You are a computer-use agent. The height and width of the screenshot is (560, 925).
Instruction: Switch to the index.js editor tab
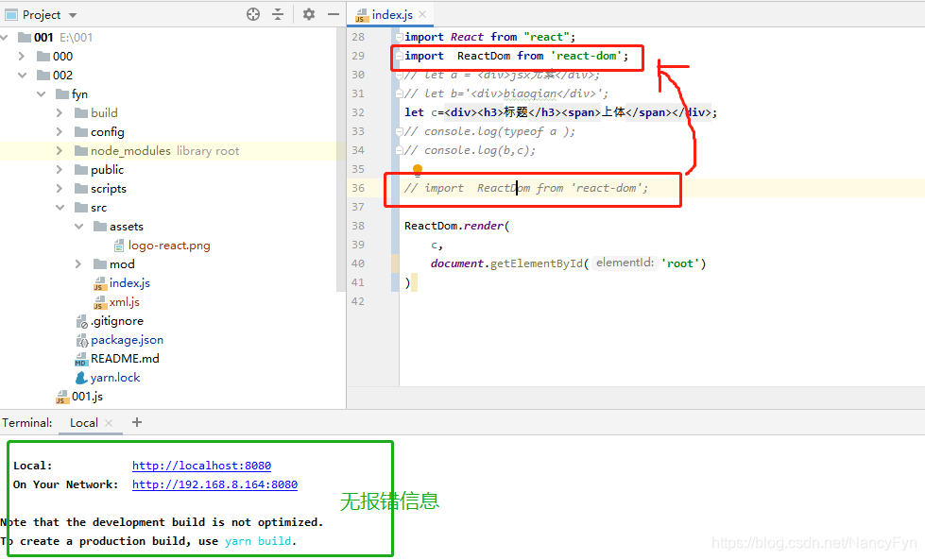392,15
